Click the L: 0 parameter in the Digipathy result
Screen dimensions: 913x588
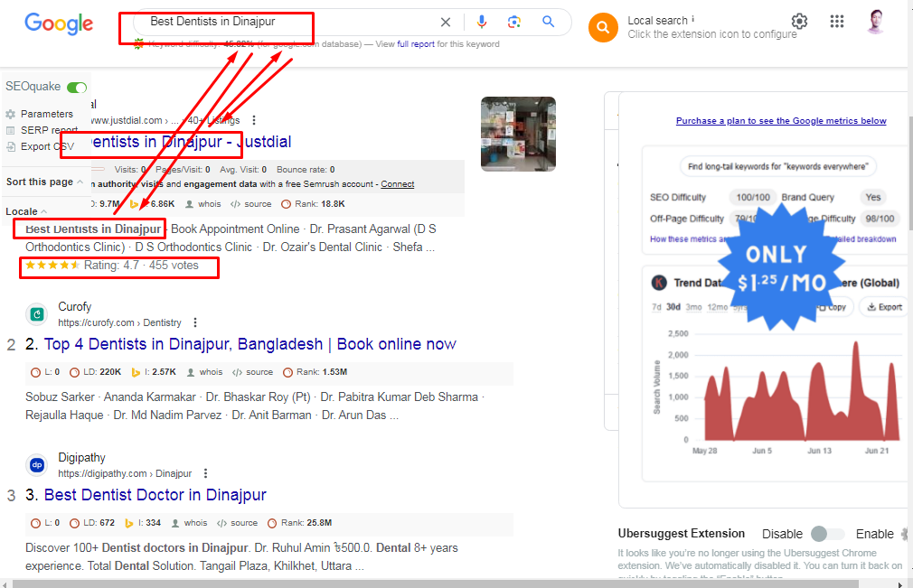tap(45, 523)
